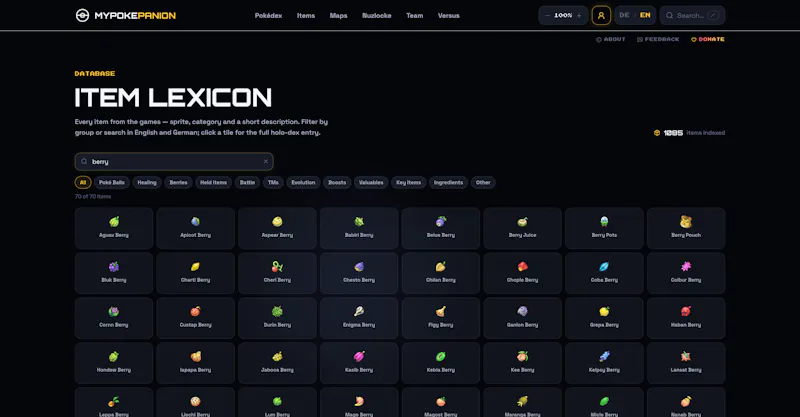Open the Haban Berry tile
Screen dimensions: 800x417
click(x=686, y=317)
